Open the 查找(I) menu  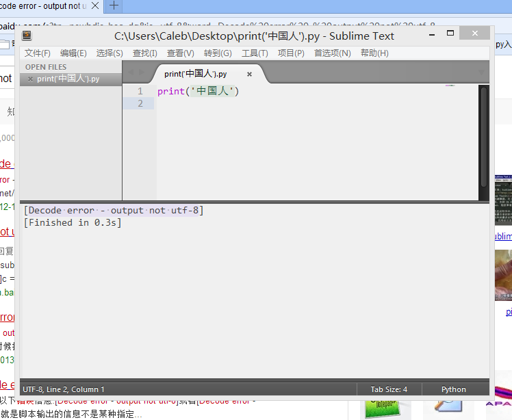tap(145, 53)
